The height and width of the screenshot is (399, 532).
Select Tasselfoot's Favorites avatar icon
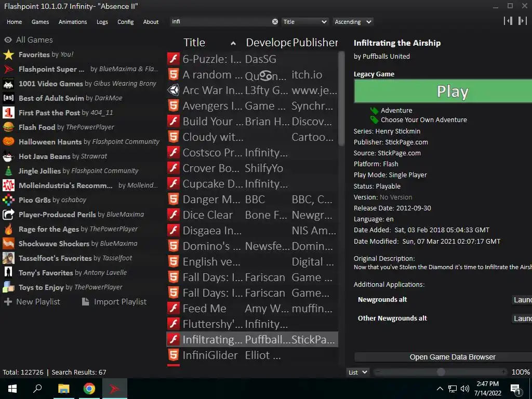point(8,258)
